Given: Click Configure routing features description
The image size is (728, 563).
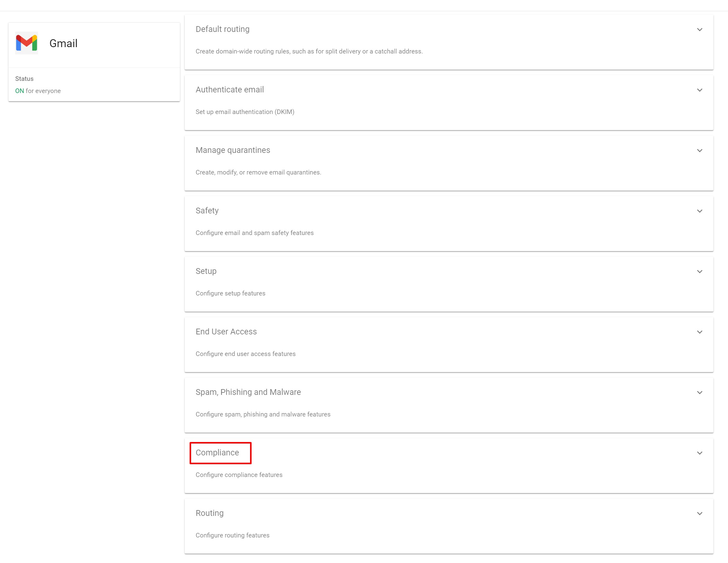Looking at the screenshot, I should pos(232,535).
